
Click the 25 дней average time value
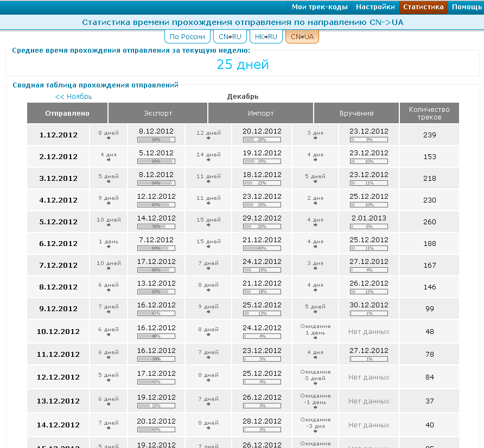click(243, 64)
